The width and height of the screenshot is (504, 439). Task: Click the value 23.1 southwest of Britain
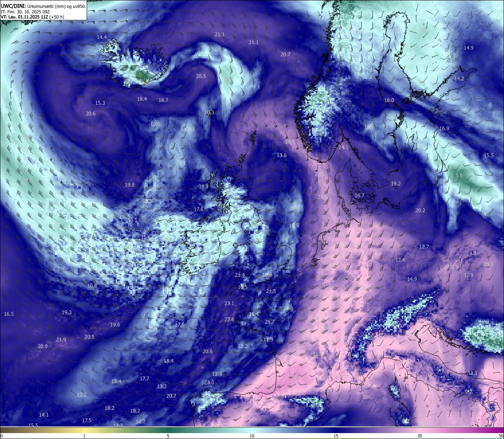pyautogui.click(x=229, y=303)
